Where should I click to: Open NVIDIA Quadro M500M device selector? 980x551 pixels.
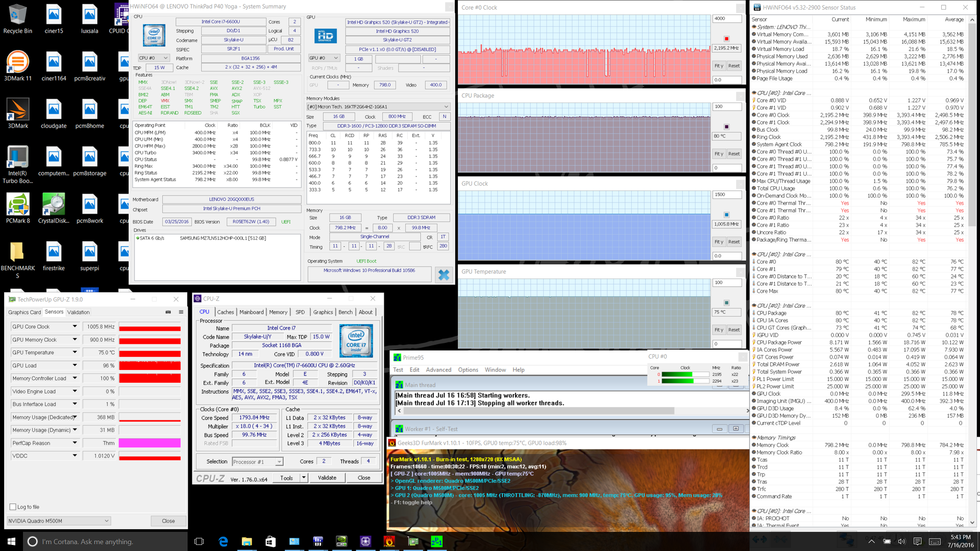[59, 521]
